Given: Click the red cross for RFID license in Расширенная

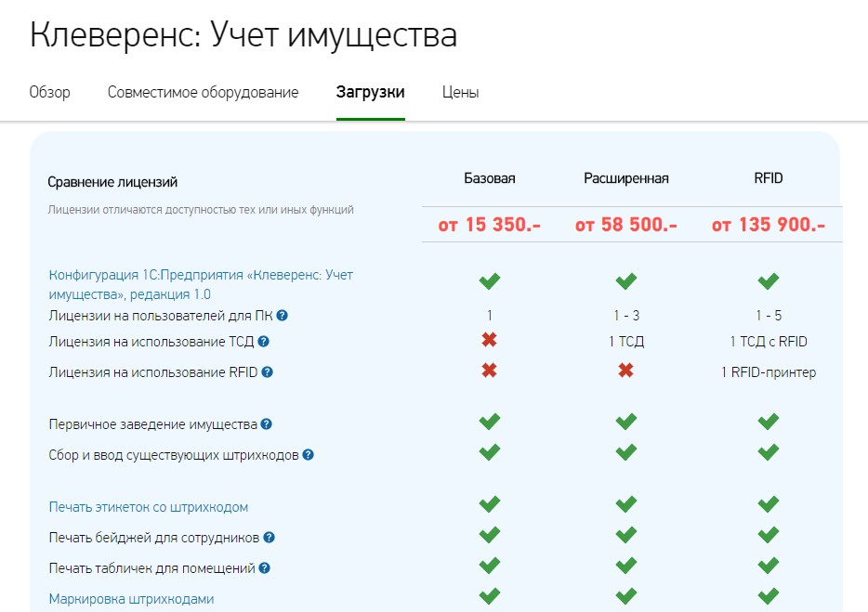Looking at the screenshot, I should (626, 371).
